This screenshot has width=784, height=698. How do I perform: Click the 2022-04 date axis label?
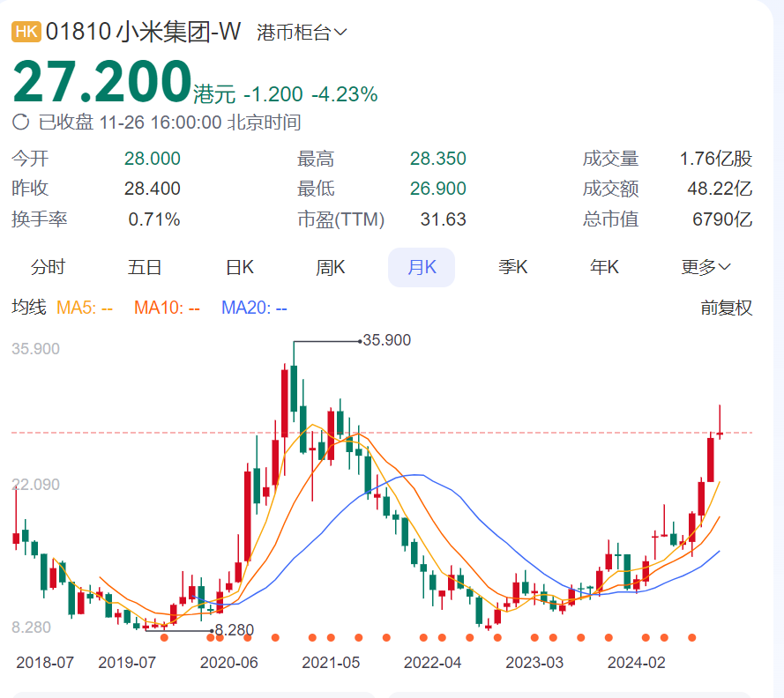click(x=432, y=663)
